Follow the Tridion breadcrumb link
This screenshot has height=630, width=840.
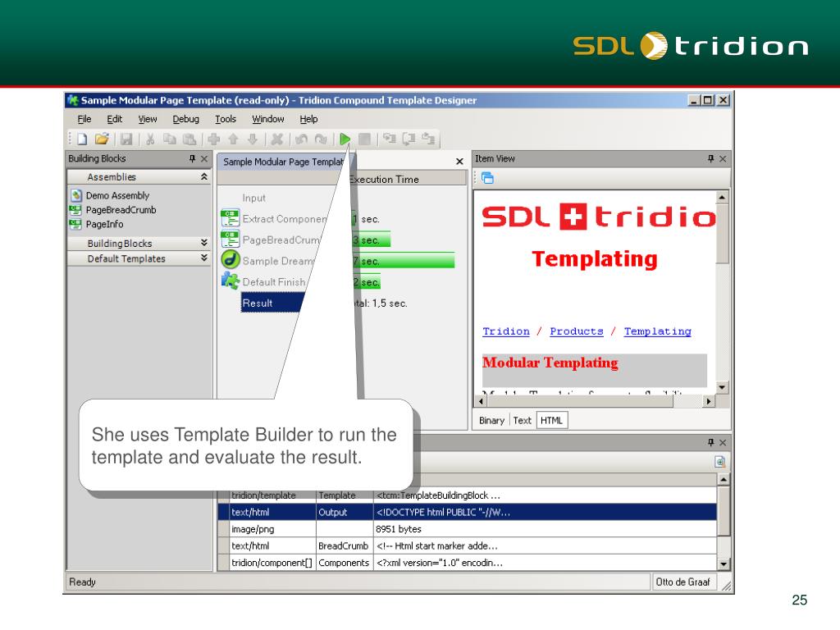point(505,331)
